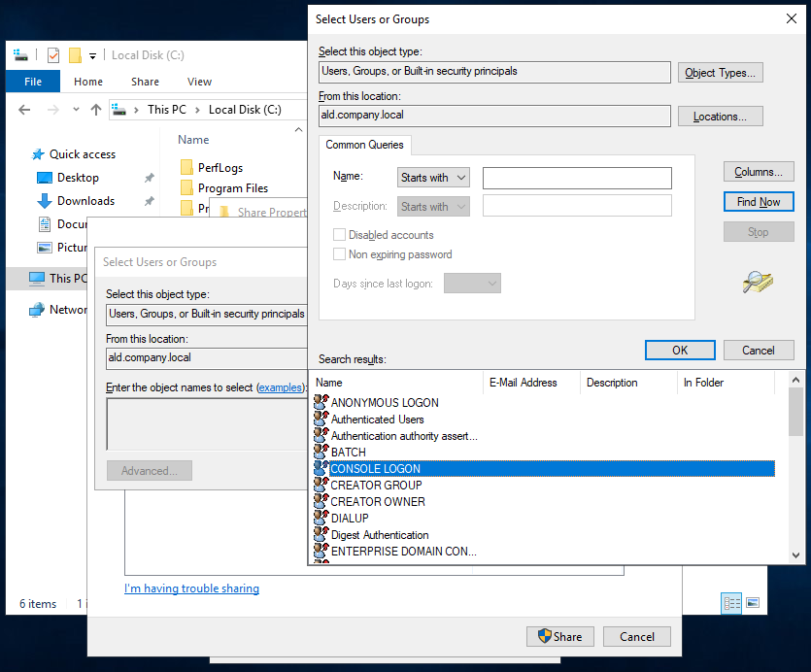811x672 pixels.
Task: Open the Days since last logon dropdown
Action: tap(472, 283)
